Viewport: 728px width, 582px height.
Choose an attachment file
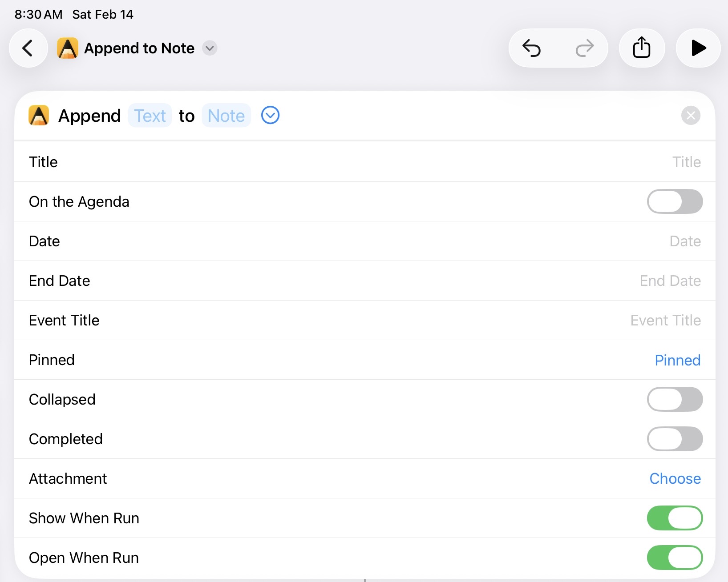[675, 478]
